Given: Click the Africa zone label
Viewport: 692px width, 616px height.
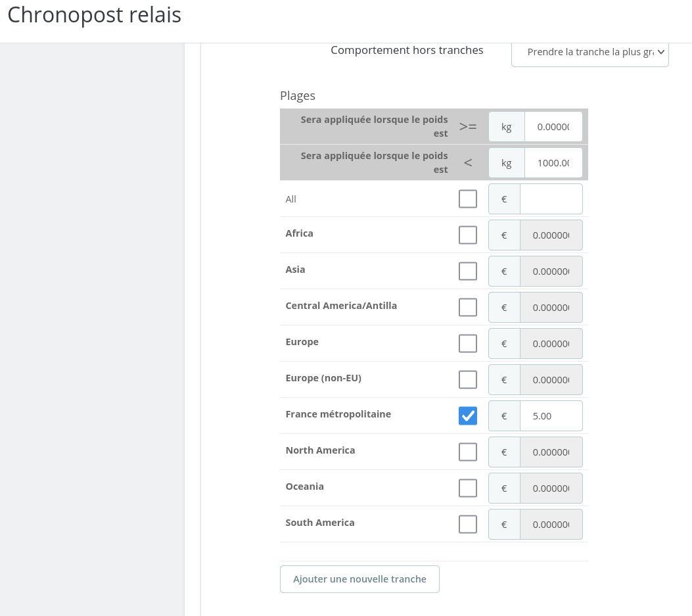Looking at the screenshot, I should point(299,233).
